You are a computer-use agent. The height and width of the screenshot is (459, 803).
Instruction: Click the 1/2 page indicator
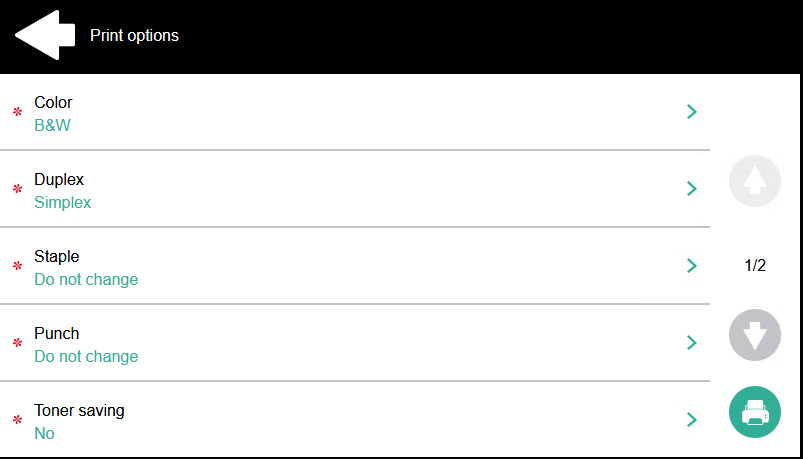pyautogui.click(x=755, y=266)
